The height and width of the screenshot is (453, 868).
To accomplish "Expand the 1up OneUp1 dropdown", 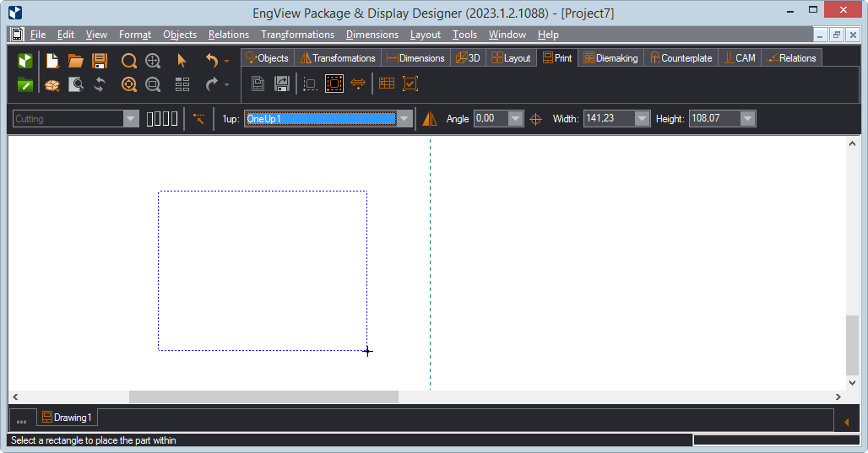I will [x=404, y=118].
